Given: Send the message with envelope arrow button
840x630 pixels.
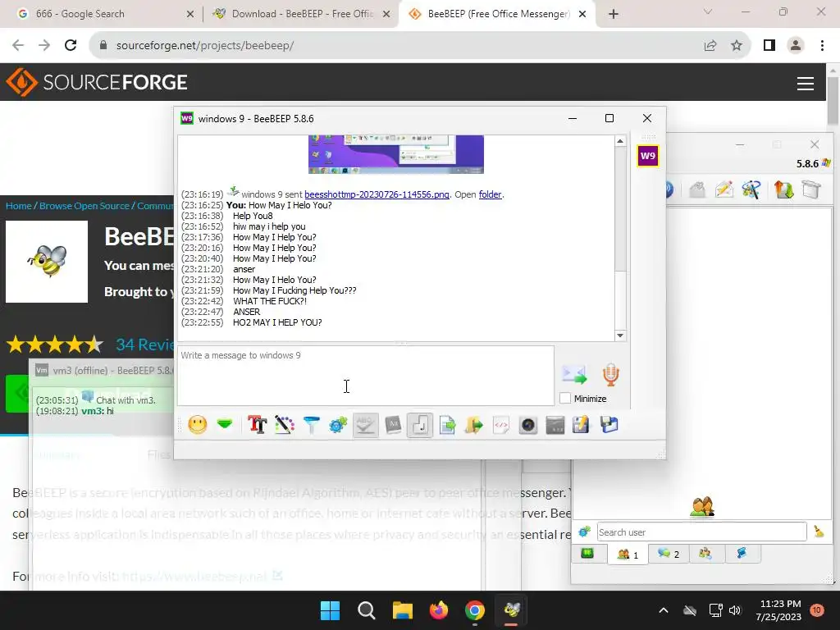Looking at the screenshot, I should click(574, 374).
